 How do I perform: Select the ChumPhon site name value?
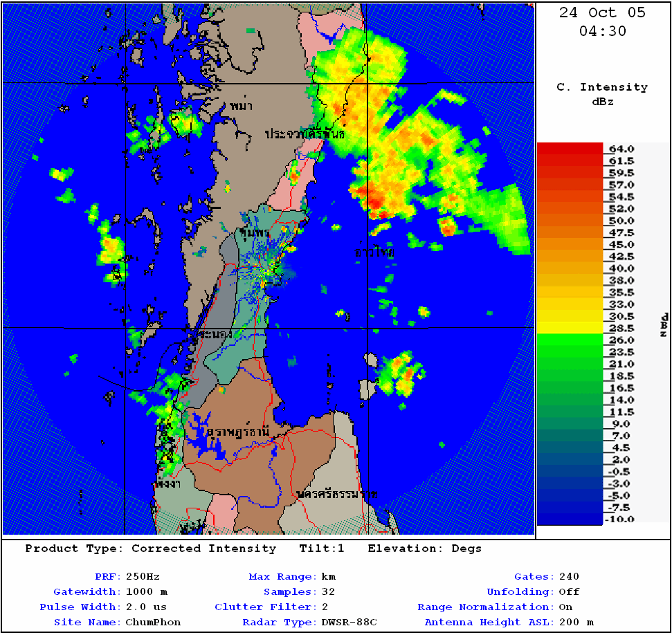point(153,622)
